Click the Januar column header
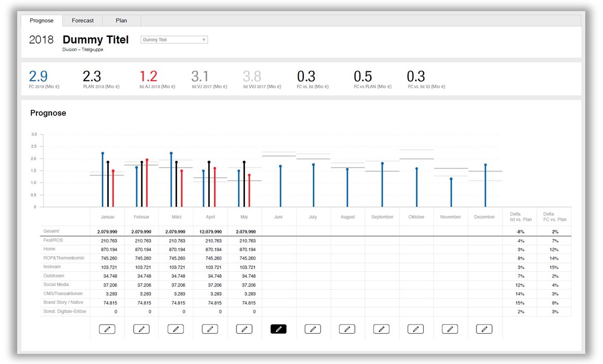 tap(108, 217)
